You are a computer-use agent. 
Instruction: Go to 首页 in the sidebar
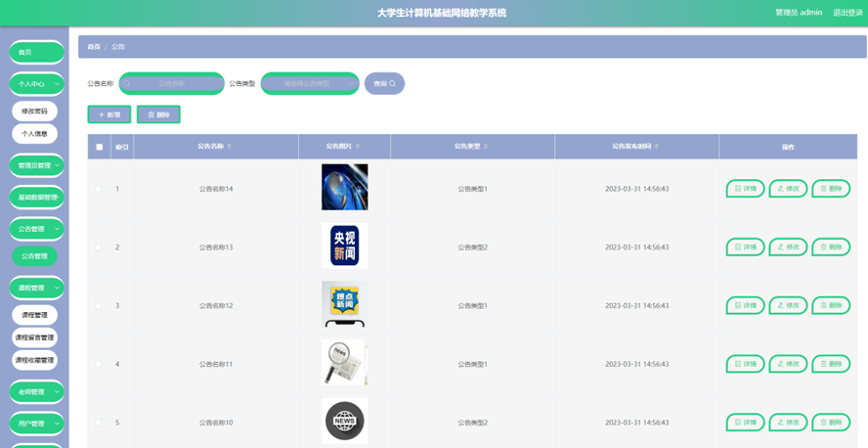(36, 52)
